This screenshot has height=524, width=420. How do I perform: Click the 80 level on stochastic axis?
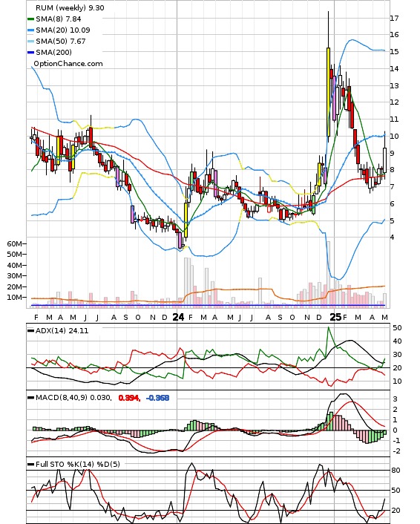(x=396, y=471)
